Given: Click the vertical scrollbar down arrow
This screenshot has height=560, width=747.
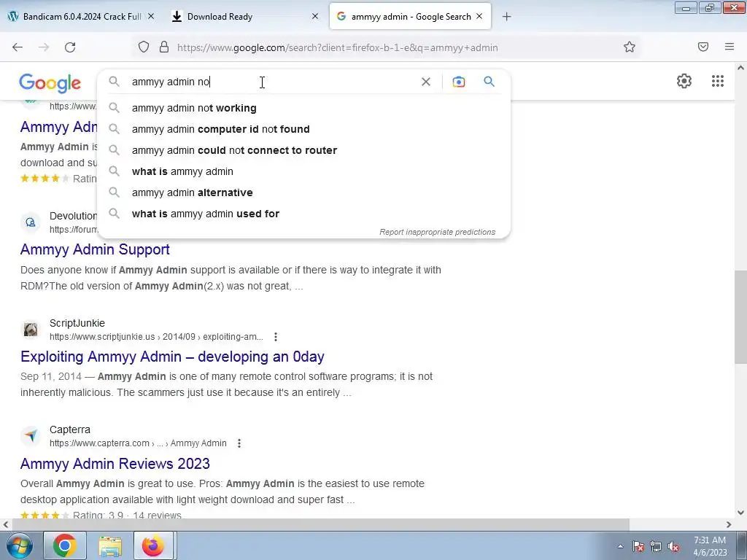Looking at the screenshot, I should (740, 513).
